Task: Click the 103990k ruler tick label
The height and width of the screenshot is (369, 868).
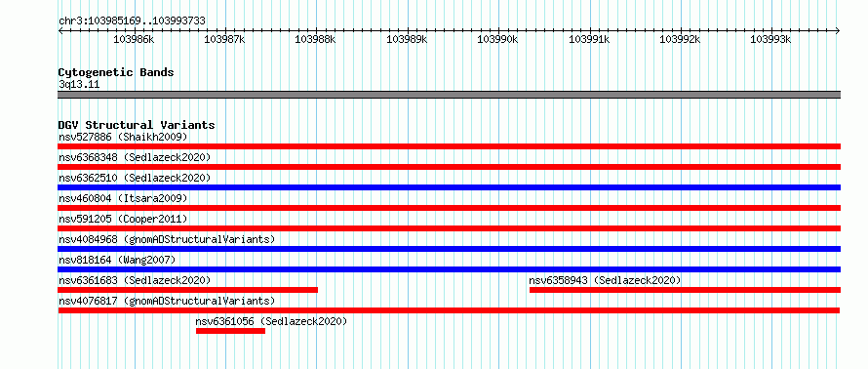Action: (497, 39)
